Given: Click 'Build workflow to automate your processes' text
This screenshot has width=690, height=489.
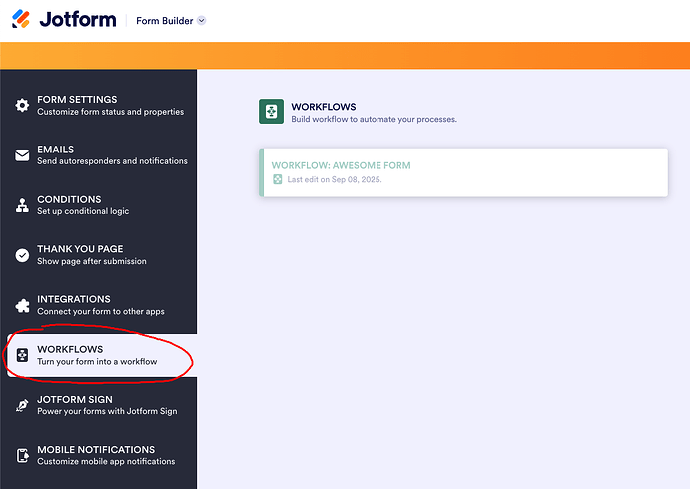Looking at the screenshot, I should pos(374,119).
